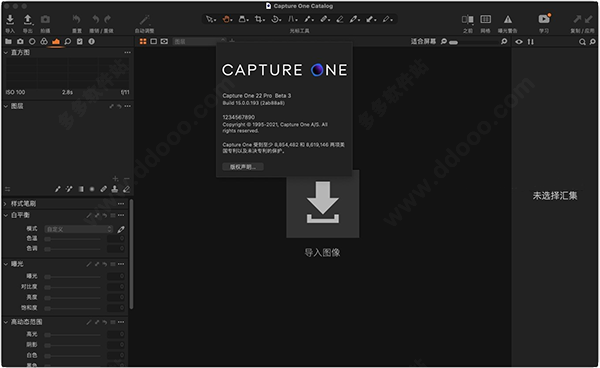Click the Import (导入) toolbar icon
Screen dimensions: 600x368
pyautogui.click(x=10, y=19)
